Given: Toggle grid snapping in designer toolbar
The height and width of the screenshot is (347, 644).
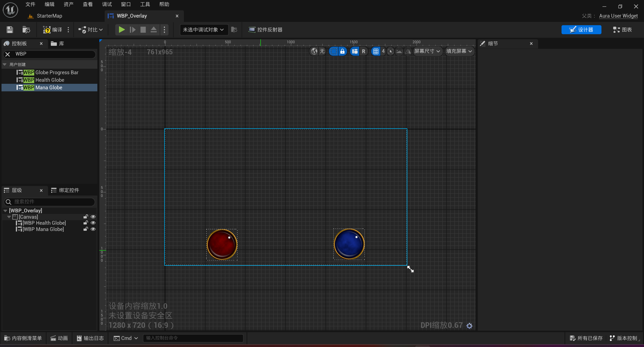Looking at the screenshot, I should (376, 51).
